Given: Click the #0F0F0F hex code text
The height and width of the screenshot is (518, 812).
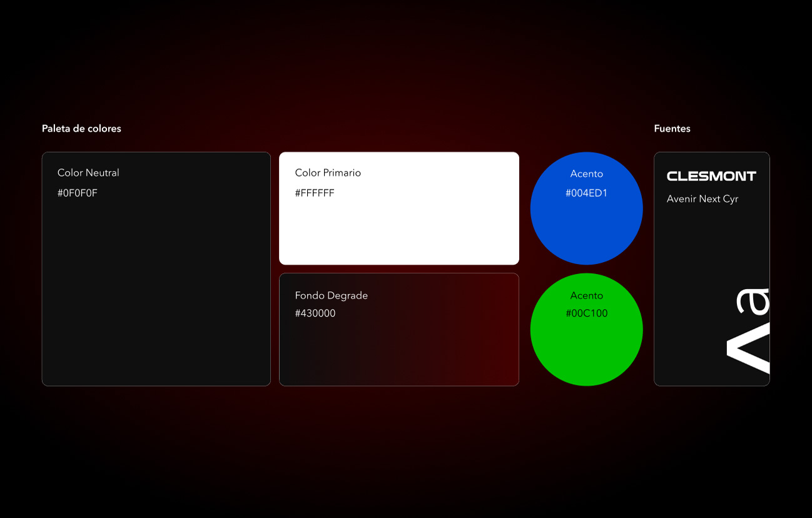Looking at the screenshot, I should [x=78, y=193].
